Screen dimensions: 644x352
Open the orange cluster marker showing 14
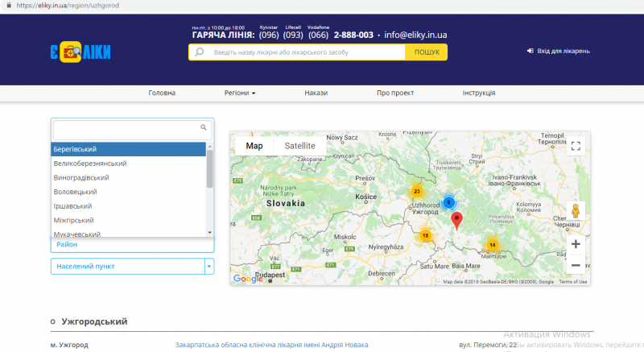[x=493, y=245]
